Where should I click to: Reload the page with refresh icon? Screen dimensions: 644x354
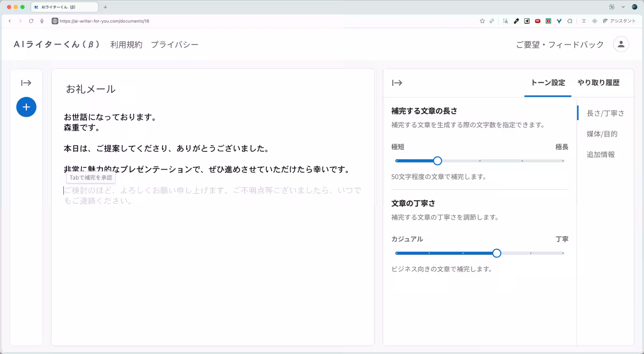tap(31, 21)
